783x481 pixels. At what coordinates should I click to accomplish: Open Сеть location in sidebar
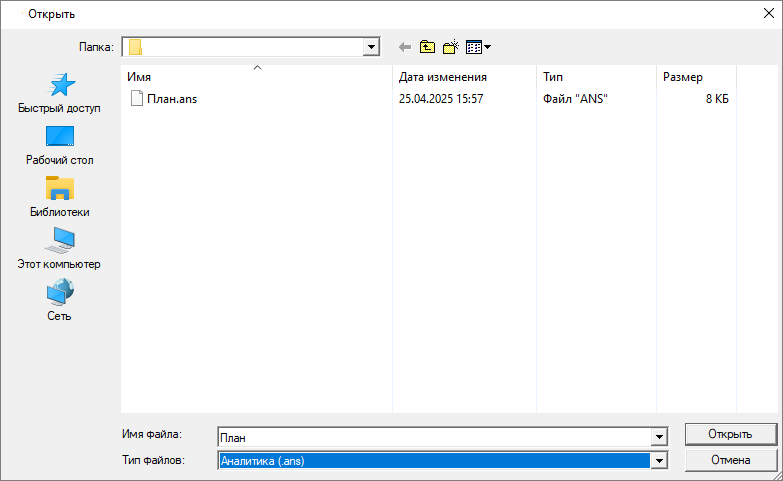59,301
